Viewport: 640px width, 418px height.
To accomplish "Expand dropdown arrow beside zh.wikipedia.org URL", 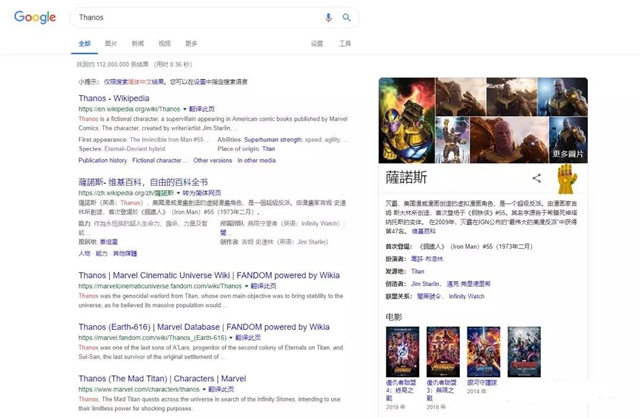I will click(178, 193).
